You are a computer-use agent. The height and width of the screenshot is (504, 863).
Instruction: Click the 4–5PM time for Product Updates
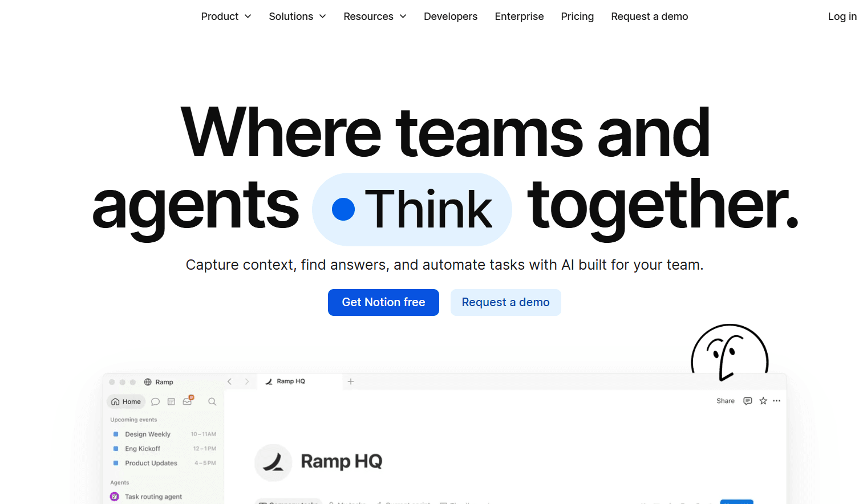(205, 463)
